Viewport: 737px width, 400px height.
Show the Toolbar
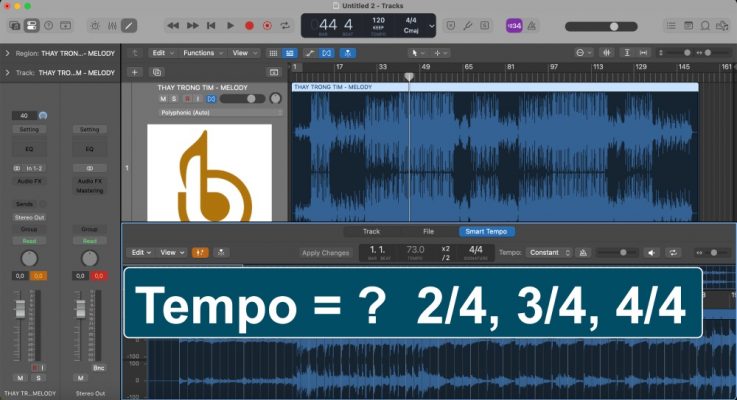pyautogui.click(x=65, y=25)
